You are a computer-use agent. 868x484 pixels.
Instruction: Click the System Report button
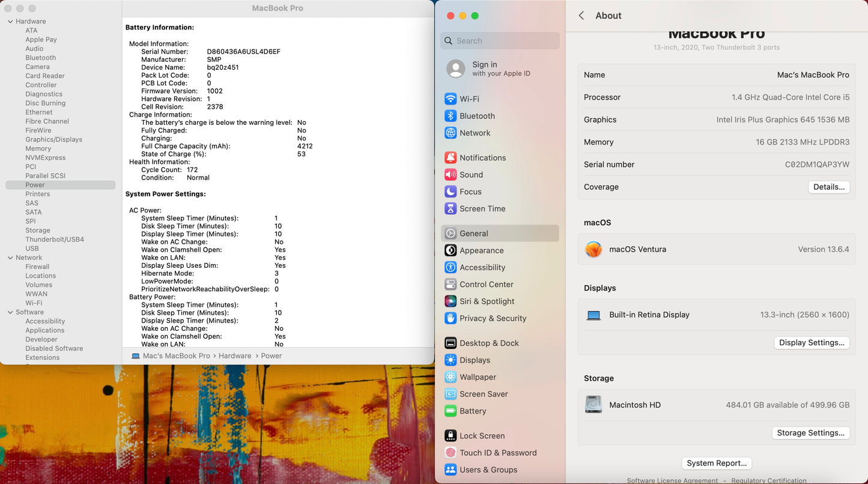click(717, 463)
